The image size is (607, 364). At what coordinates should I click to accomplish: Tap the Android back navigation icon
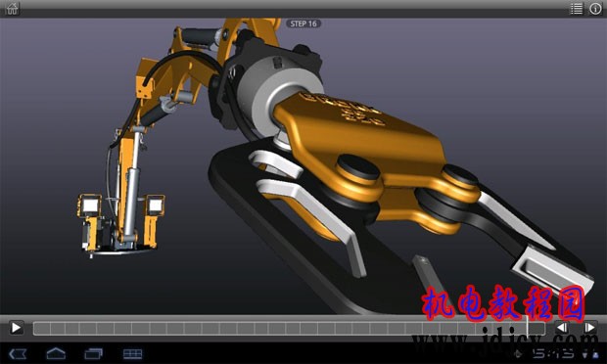[x=18, y=353]
